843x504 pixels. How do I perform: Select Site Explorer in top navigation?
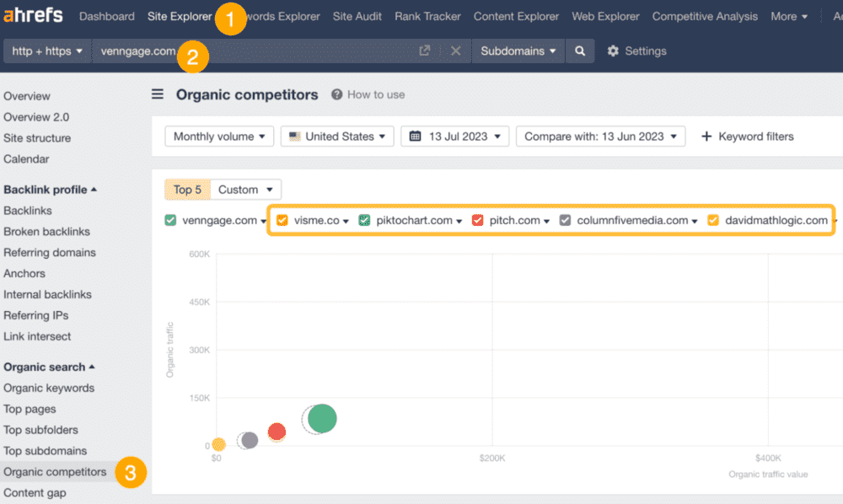[x=180, y=17]
